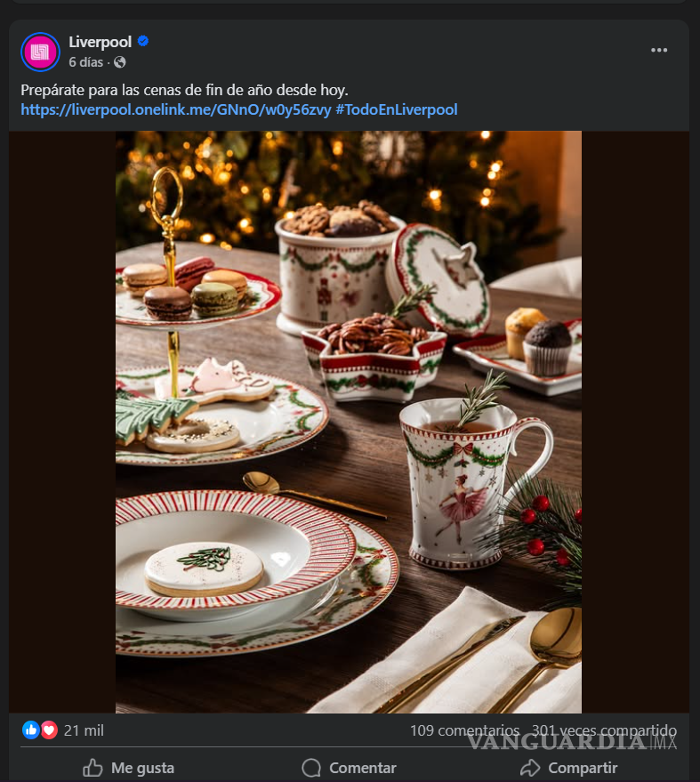Viewport: 700px width, 782px height.
Task: Click the thumbs-up icon beside Me gusta
Action: (93, 768)
